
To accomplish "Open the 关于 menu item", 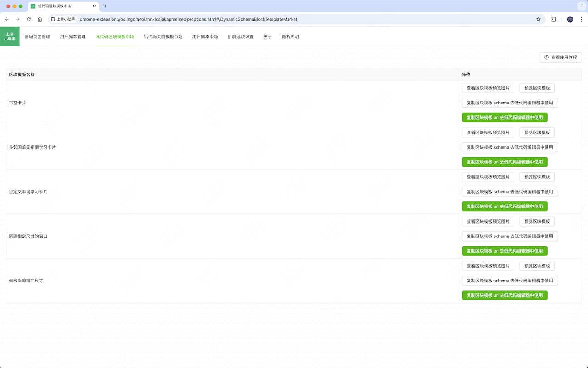I will (267, 36).
